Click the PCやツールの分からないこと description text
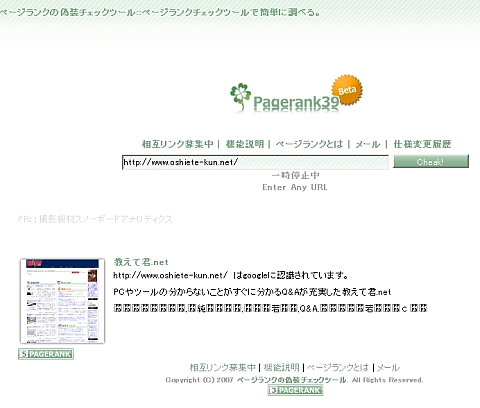Screen dimensions: 480x408 (252, 292)
